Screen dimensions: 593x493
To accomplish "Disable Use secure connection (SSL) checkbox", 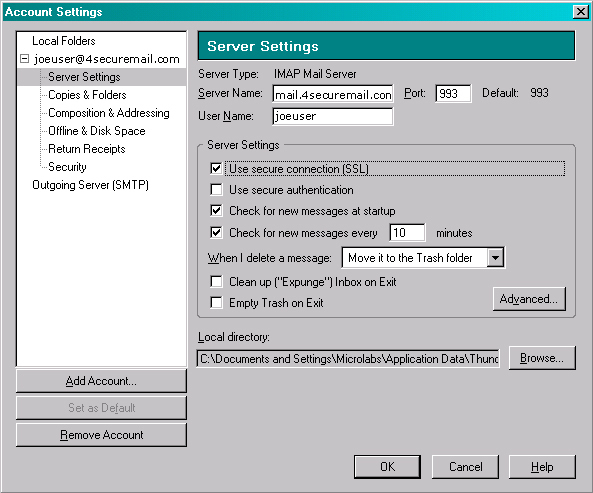I will click(x=216, y=168).
